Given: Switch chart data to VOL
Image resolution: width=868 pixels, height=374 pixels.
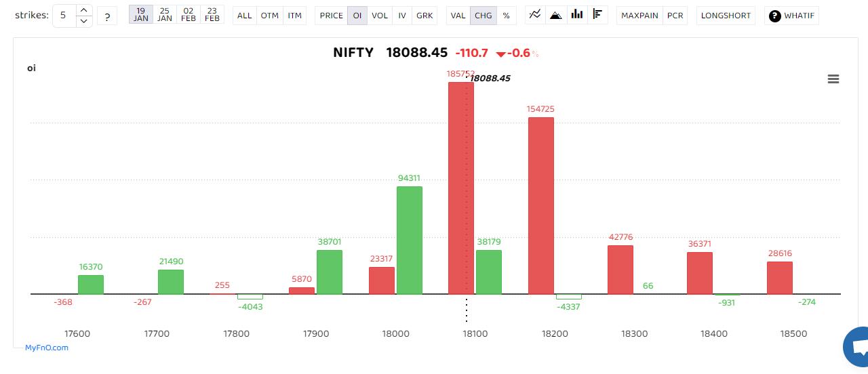Looking at the screenshot, I should click(380, 16).
